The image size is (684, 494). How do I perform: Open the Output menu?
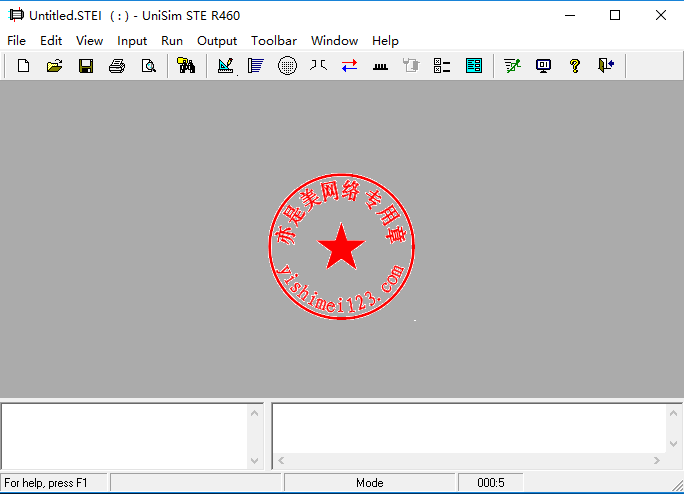point(217,41)
